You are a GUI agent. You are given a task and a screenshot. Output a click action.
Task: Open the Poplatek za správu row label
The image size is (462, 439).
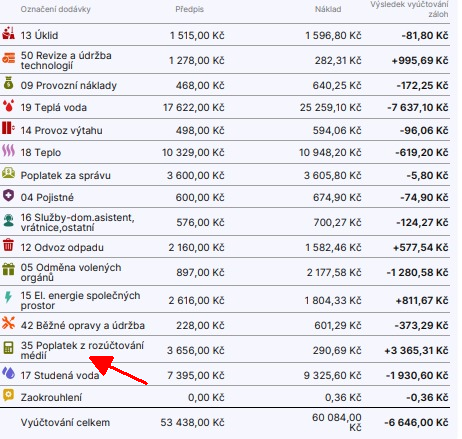(65, 175)
